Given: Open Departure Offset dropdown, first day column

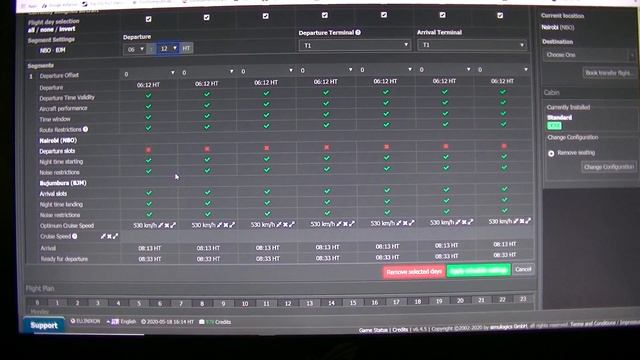Looking at the screenshot, I should click(x=149, y=73).
